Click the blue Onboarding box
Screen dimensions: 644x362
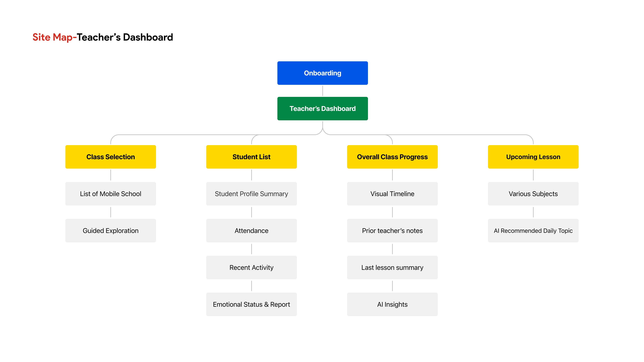click(x=323, y=73)
